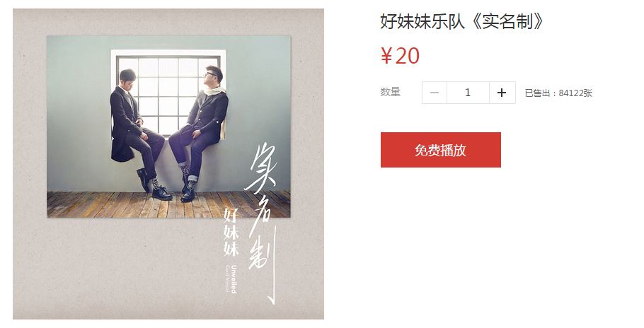Click the red ¥20 price text
This screenshot has height=328, width=644.
[400, 56]
